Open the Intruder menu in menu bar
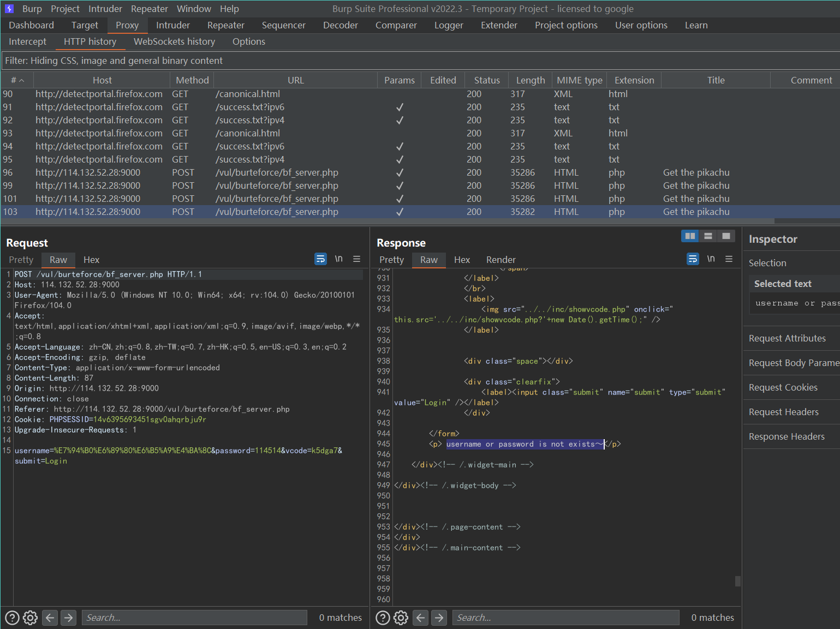 coord(105,9)
